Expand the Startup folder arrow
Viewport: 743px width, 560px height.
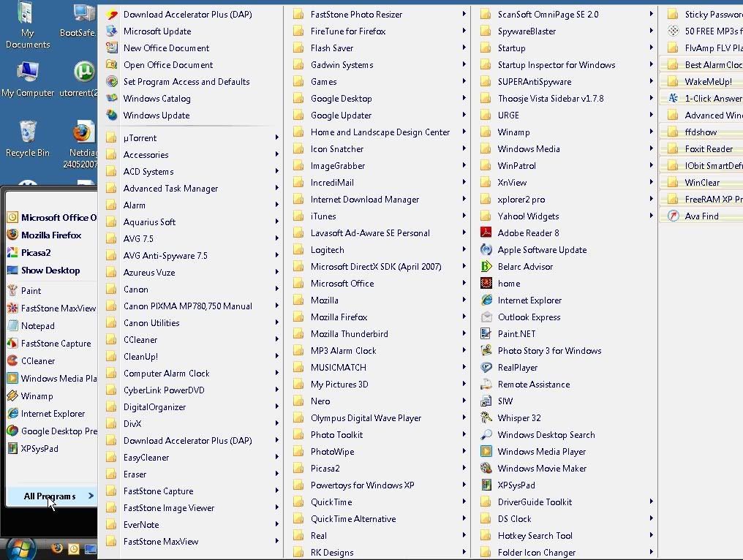pos(651,48)
